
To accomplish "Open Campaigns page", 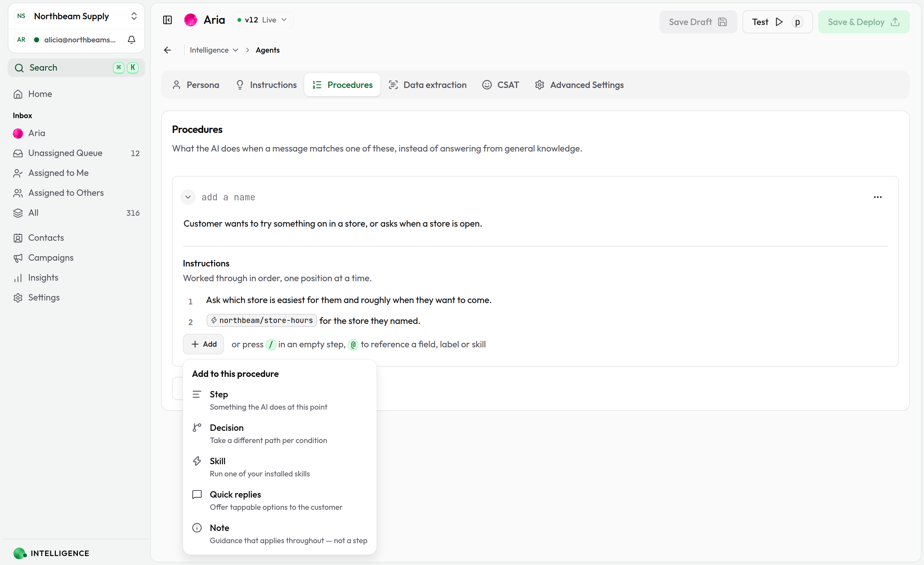I will (x=76, y=258).
